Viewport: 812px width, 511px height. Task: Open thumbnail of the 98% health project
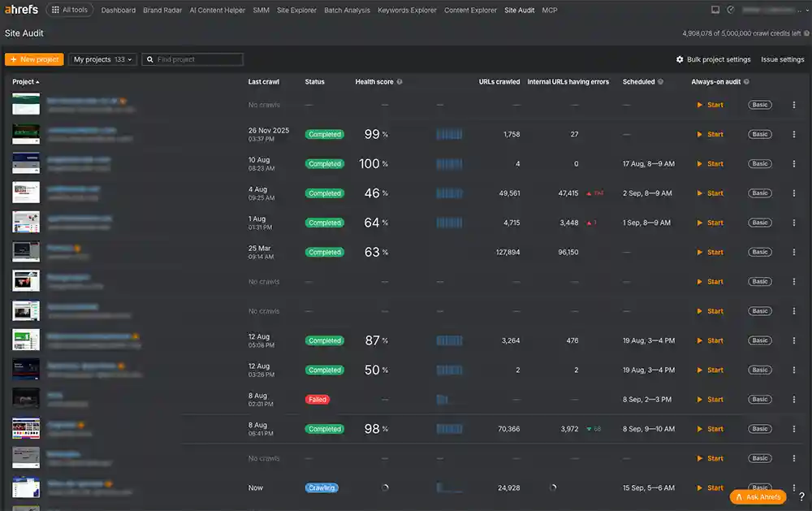tap(26, 429)
